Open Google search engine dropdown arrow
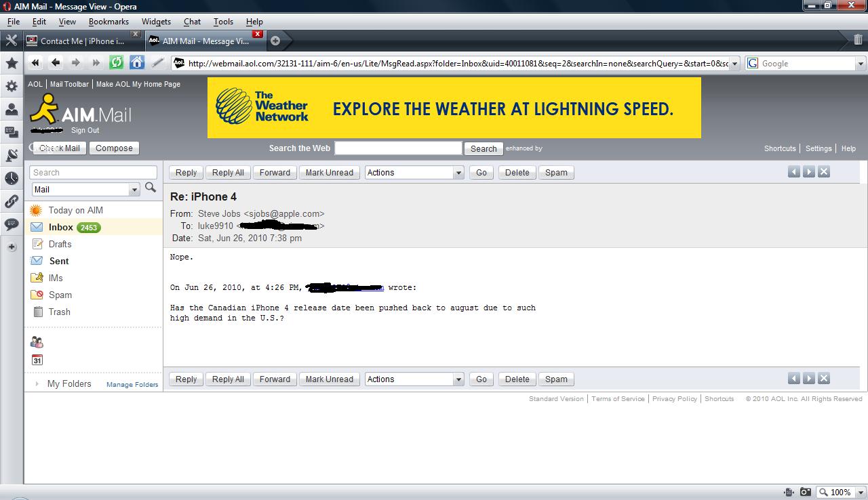This screenshot has width=868, height=500. 861,64
